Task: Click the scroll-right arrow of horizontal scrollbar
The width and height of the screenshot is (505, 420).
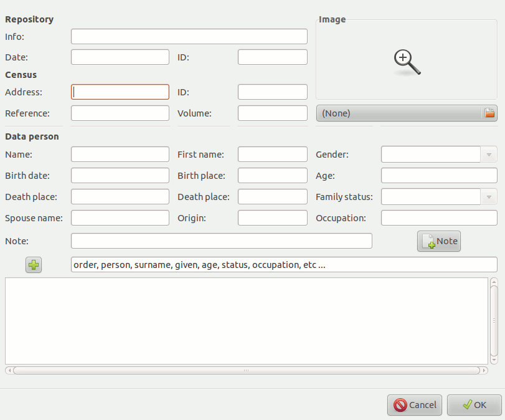Action: pos(484,371)
